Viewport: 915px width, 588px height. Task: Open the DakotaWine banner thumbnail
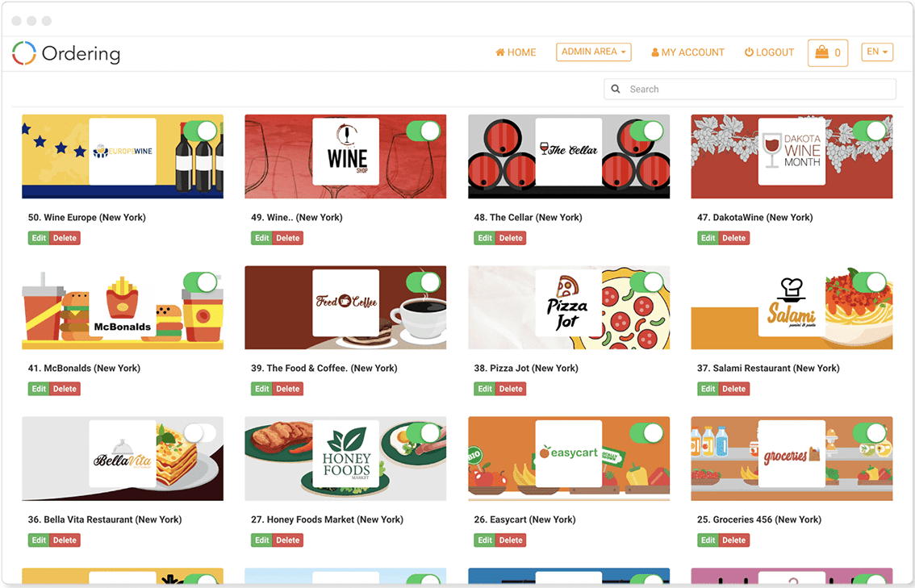pos(792,156)
